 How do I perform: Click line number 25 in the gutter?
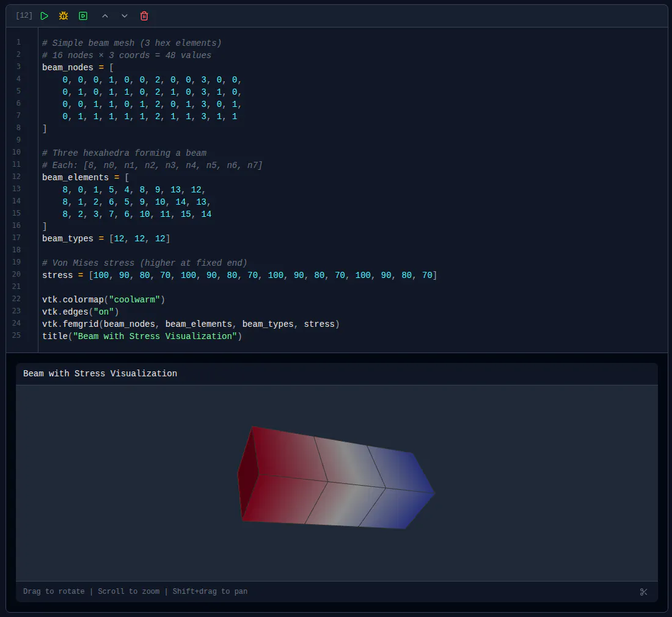pos(16,335)
